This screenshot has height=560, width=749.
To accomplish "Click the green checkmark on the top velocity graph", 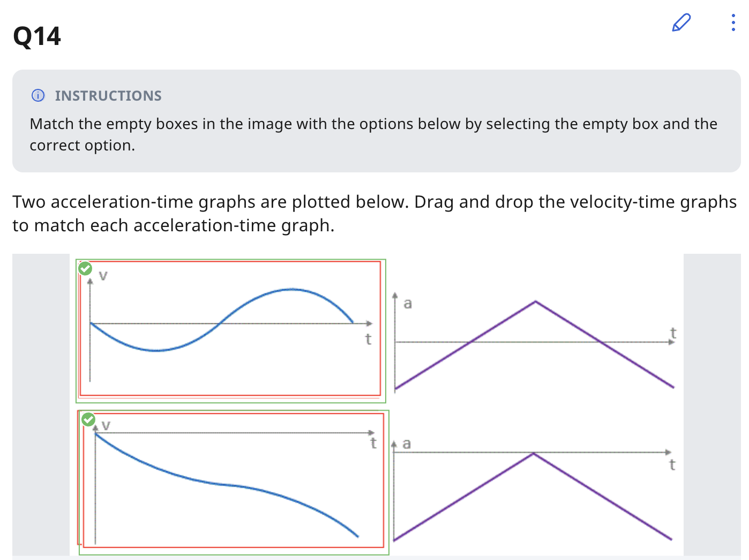I will (85, 268).
